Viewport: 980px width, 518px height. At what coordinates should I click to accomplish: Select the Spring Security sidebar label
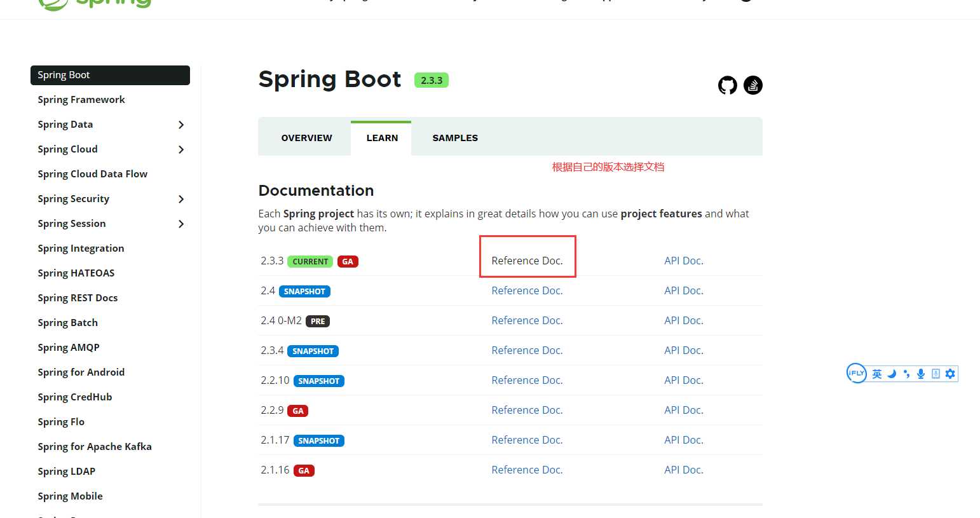[74, 199]
